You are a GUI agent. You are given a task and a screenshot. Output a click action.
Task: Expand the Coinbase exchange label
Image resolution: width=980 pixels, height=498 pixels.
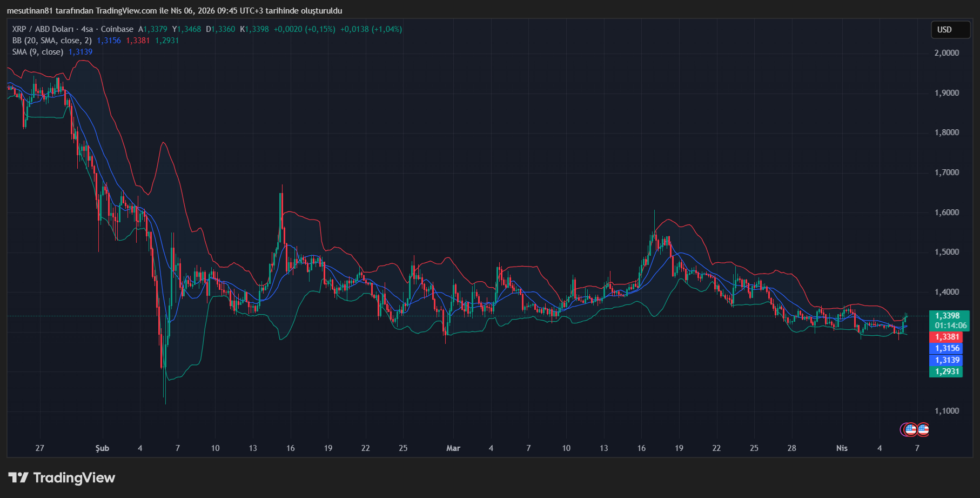(x=117, y=29)
